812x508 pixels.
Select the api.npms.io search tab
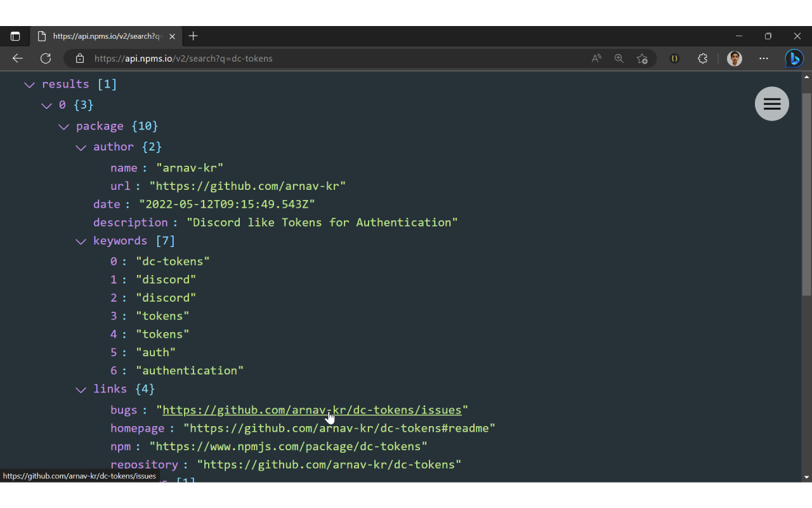pos(105,36)
